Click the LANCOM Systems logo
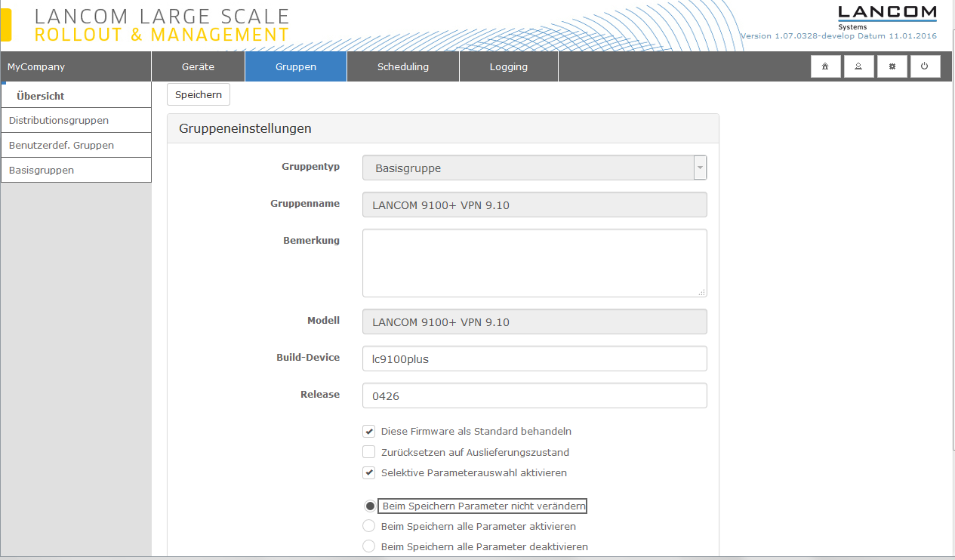 pos(887,17)
